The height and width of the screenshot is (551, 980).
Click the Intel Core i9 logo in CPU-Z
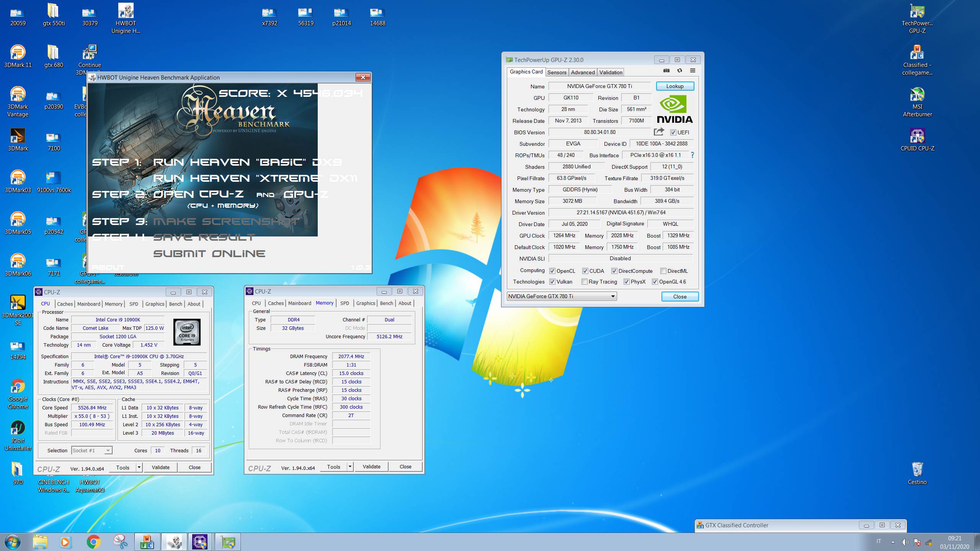(x=187, y=332)
